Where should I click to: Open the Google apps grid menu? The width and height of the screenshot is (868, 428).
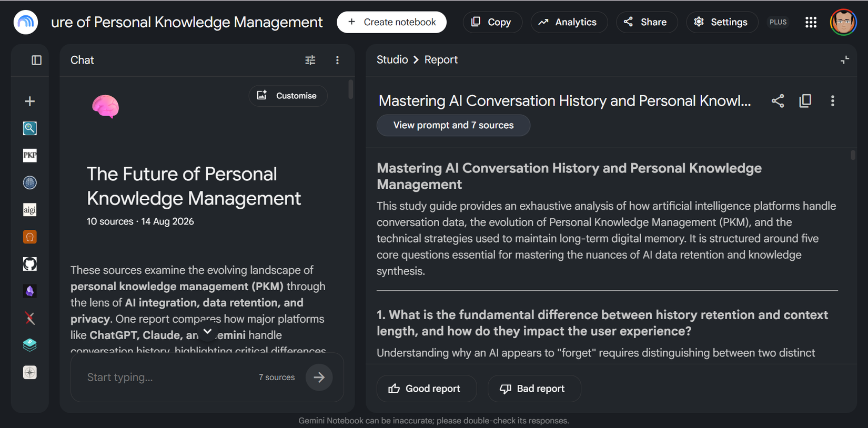(x=811, y=22)
